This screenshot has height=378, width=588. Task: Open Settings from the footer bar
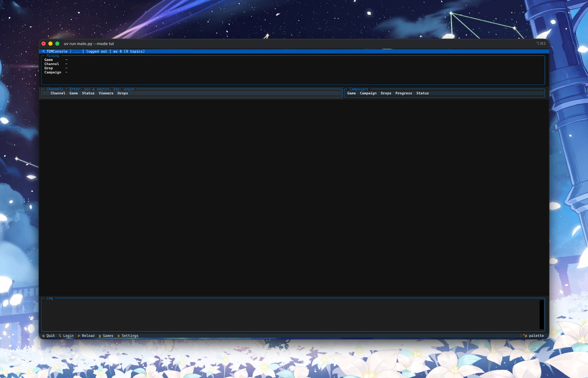pos(128,335)
